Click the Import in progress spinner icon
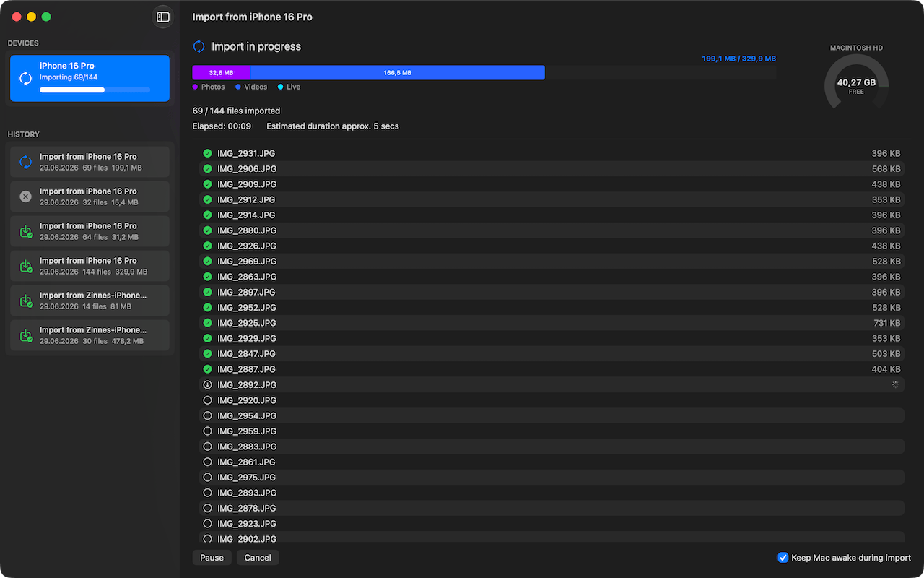The height and width of the screenshot is (578, 924). pyautogui.click(x=199, y=46)
